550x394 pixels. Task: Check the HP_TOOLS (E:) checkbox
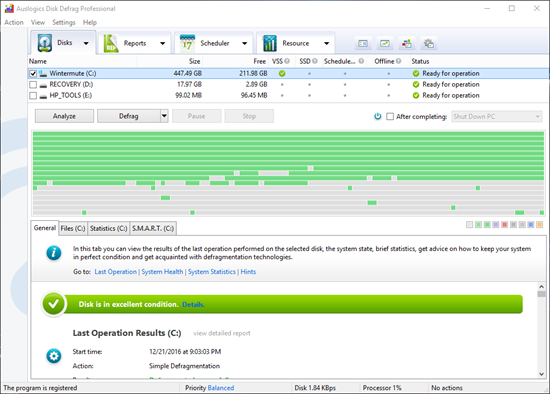(x=33, y=95)
